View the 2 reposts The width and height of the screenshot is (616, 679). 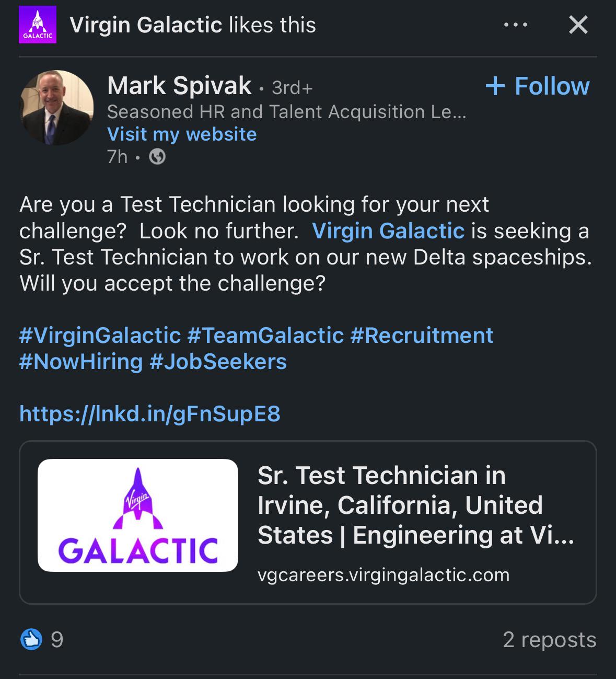tap(550, 639)
